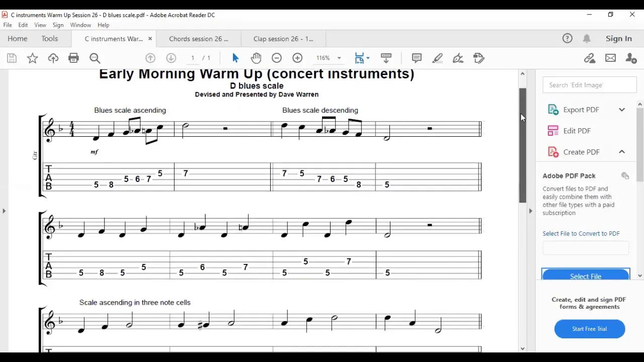The width and height of the screenshot is (644, 362).
Task: Open the Edit menu
Action: (23, 25)
